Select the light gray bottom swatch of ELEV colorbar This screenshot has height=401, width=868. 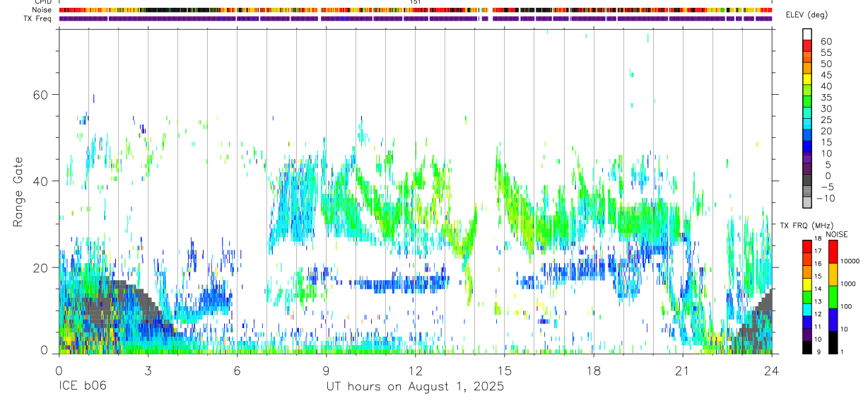click(x=808, y=202)
